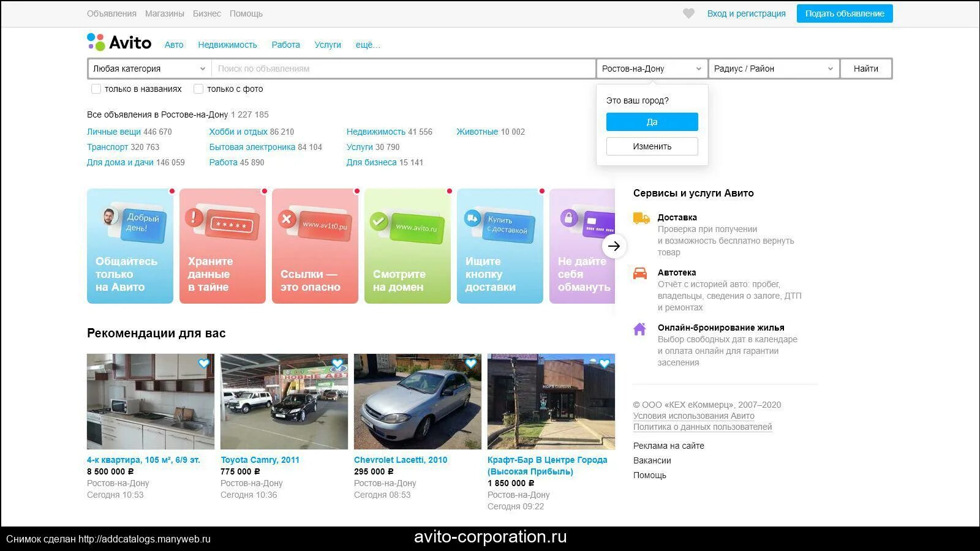Open the 'Ищите кнопку доставки' card
980x551 pixels.
[x=500, y=246]
